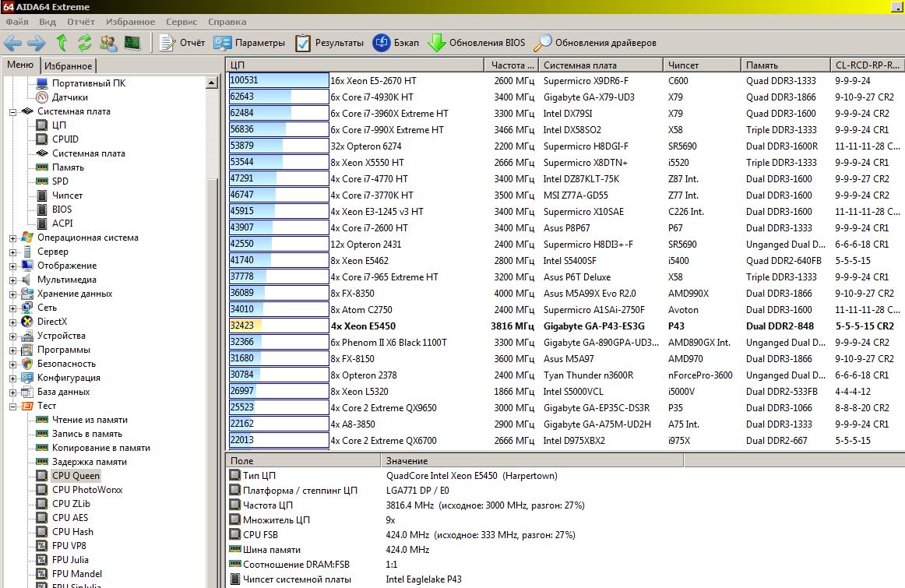905x588 pixels.
Task: Select the BIOS tree item
Action: point(55,209)
